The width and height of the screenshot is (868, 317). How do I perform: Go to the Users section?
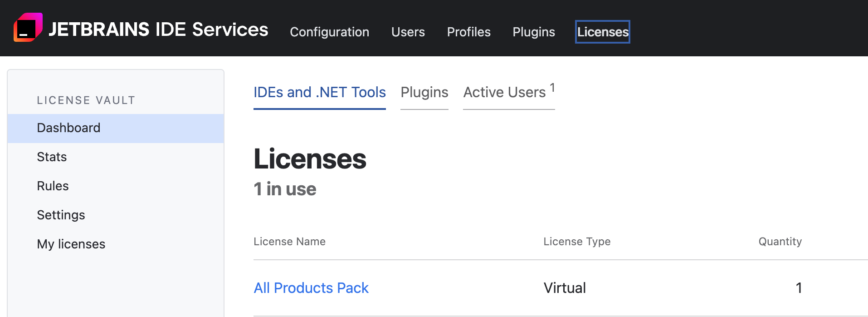coord(408,32)
